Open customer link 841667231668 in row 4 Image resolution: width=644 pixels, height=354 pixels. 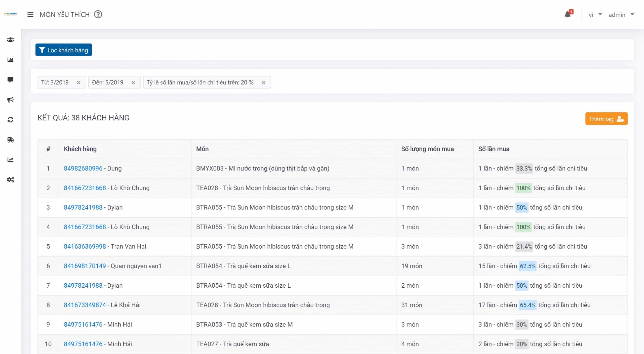[x=85, y=227]
